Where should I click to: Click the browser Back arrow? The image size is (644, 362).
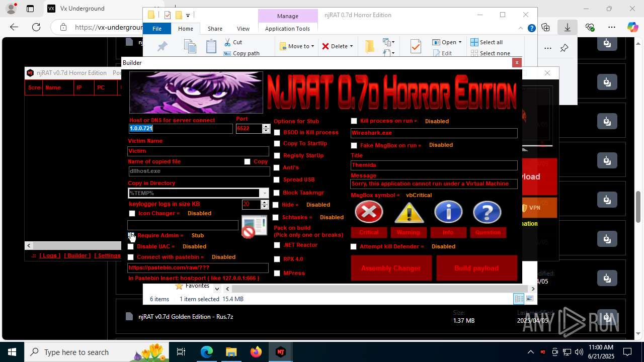[x=14, y=27]
